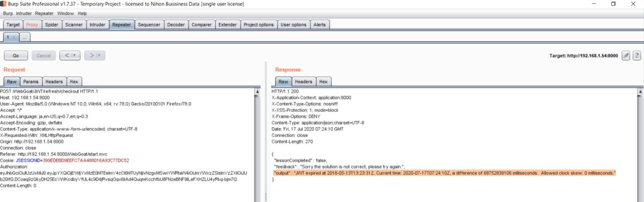Switch to the Comparer tab
The width and height of the screenshot is (644, 202).
click(x=201, y=25)
